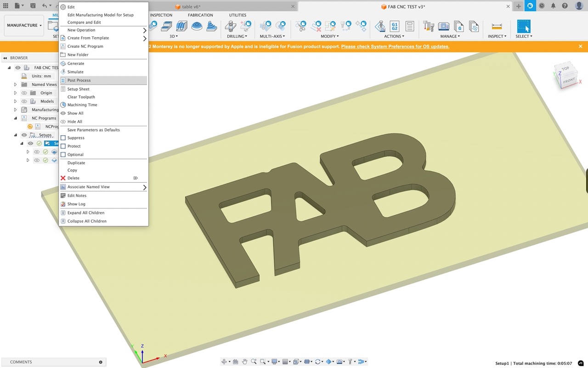Open the notifications bell icon

[553, 6]
